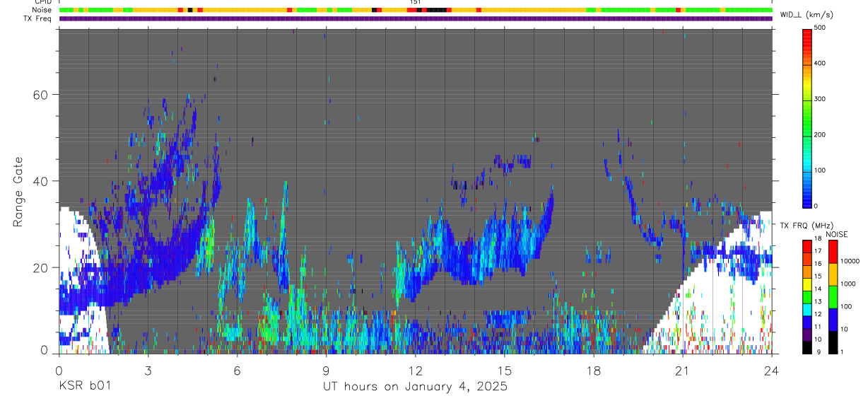Click the 400 tick on width colorbar
Viewport: 868px width, 401px height.
[821, 64]
